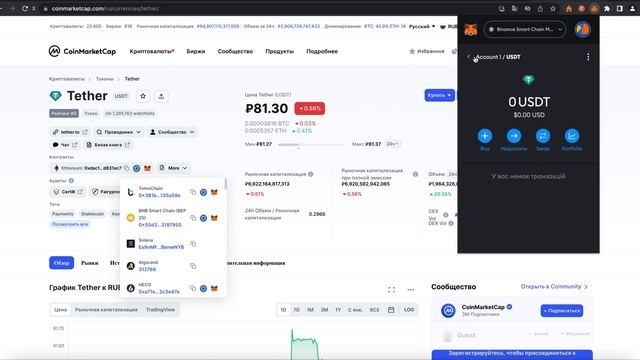Switch to the Рынки tab
This screenshot has height=360, width=640.
point(89,263)
